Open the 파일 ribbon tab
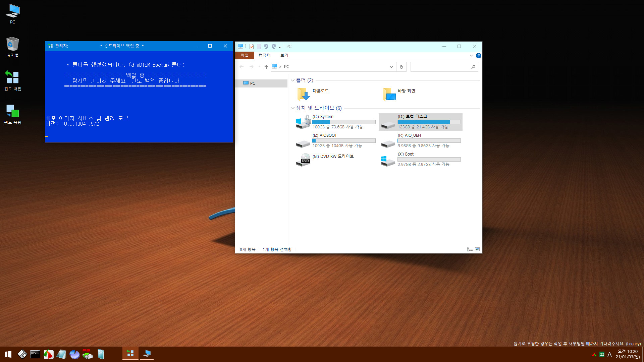Viewport: 644px width, 362px height. (245, 55)
